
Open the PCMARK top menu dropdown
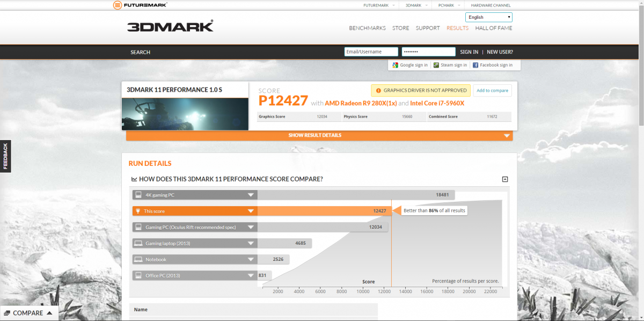click(x=449, y=5)
